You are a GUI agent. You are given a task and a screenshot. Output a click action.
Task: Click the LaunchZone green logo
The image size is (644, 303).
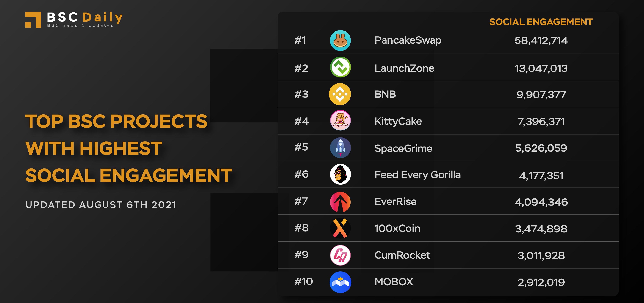click(340, 67)
